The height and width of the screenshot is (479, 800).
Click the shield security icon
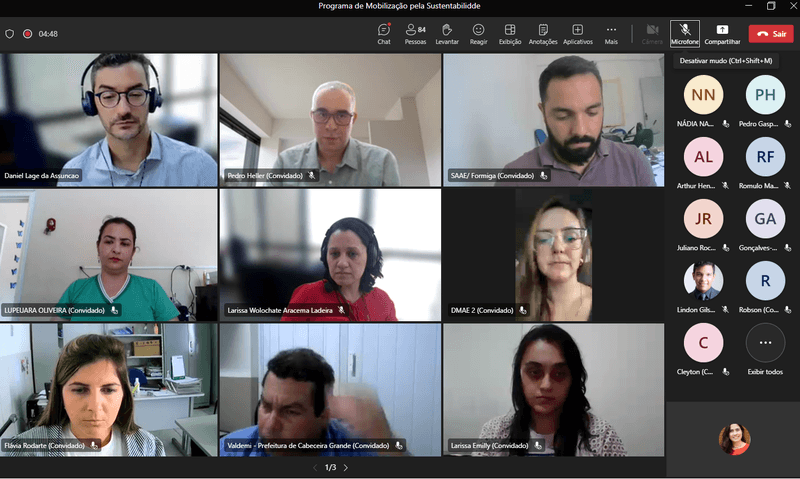coord(10,34)
